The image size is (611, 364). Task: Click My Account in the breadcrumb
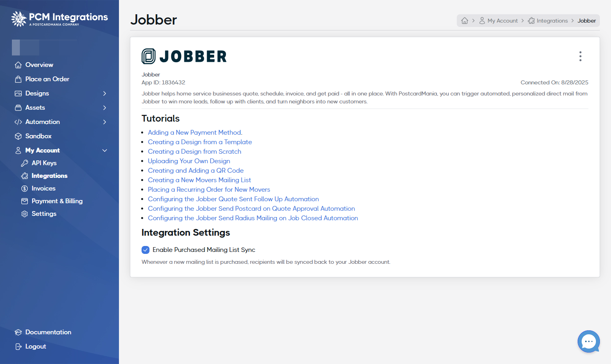(x=502, y=21)
